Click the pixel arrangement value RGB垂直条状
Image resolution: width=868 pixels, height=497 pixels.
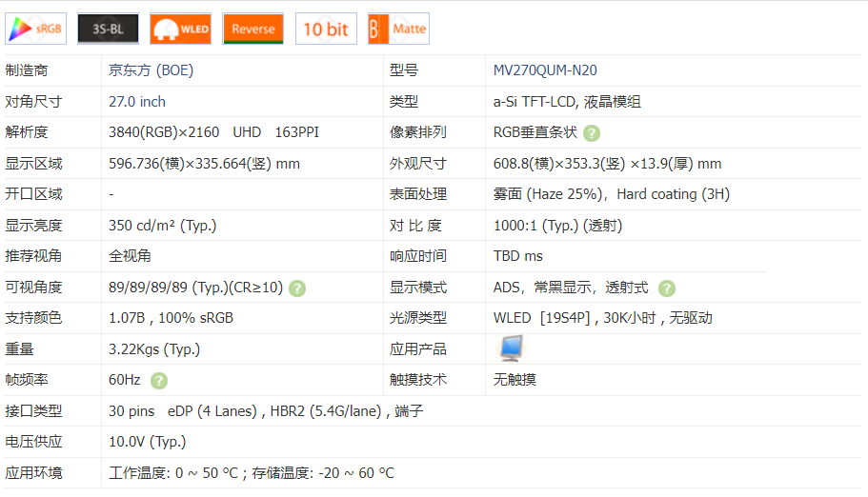pyautogui.click(x=535, y=132)
